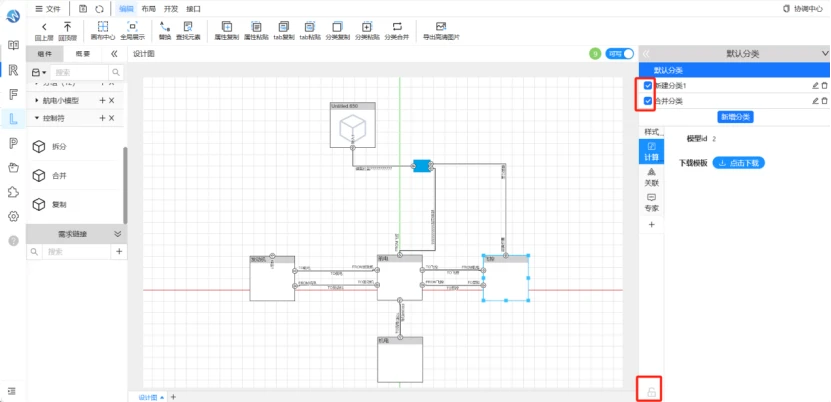Select the L module in left sidebar

pyautogui.click(x=14, y=119)
